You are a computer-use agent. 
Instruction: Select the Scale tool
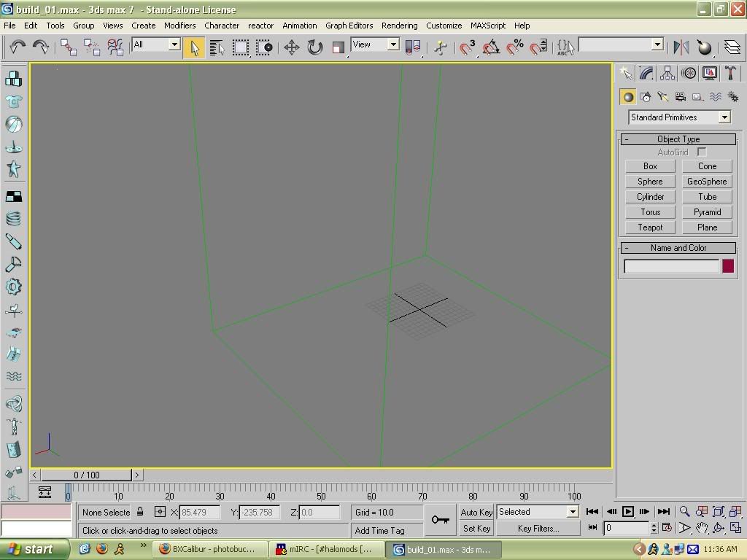(338, 47)
